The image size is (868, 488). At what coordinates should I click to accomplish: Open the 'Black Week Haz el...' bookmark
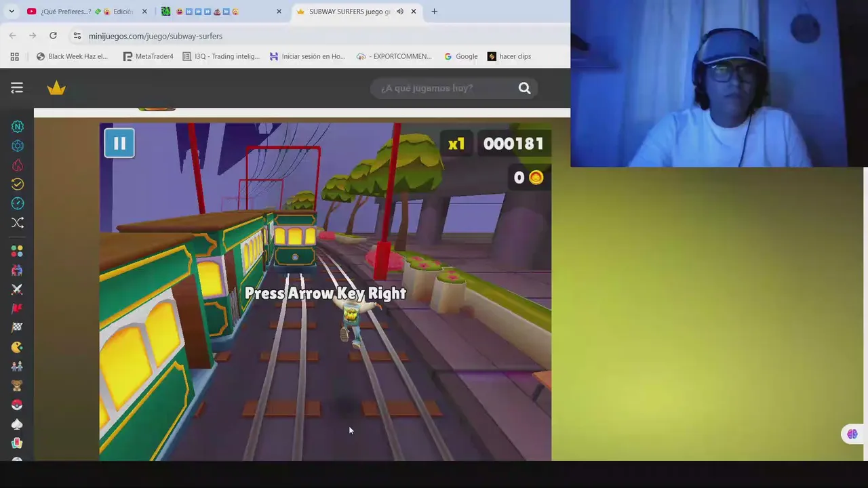(72, 56)
